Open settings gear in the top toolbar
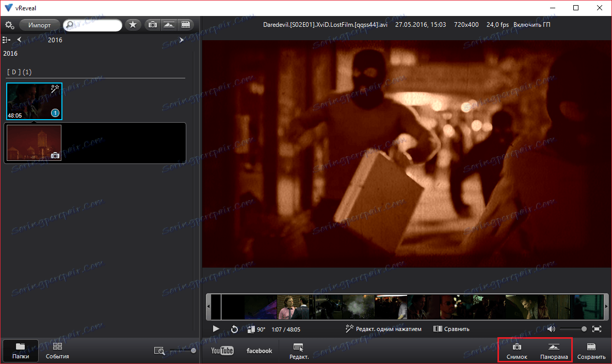Screen dimensions: 612x364 tap(9, 25)
